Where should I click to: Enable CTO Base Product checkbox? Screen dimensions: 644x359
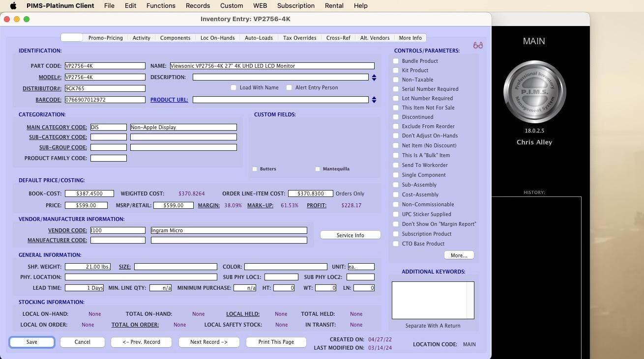[x=396, y=244]
